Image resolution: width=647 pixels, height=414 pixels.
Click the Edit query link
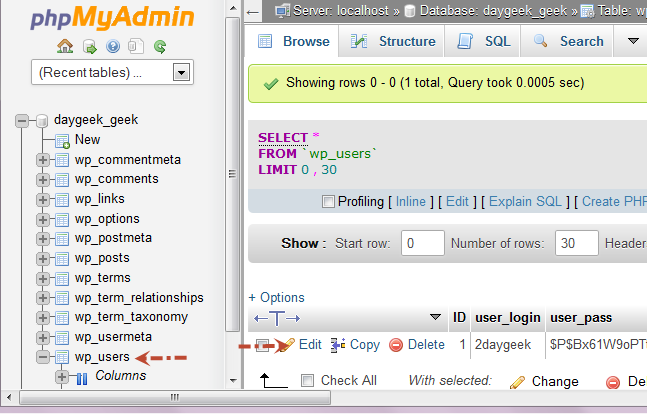457,201
